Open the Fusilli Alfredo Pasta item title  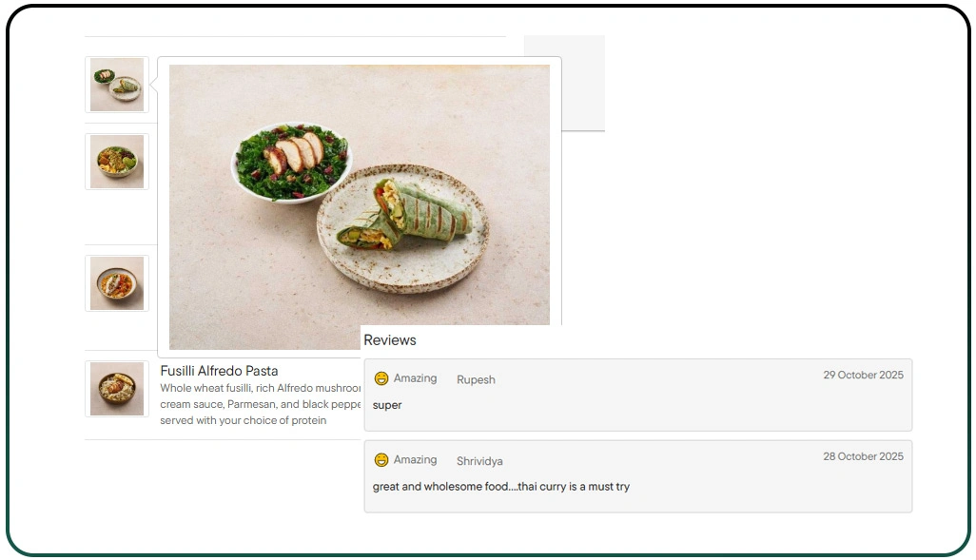(x=218, y=371)
